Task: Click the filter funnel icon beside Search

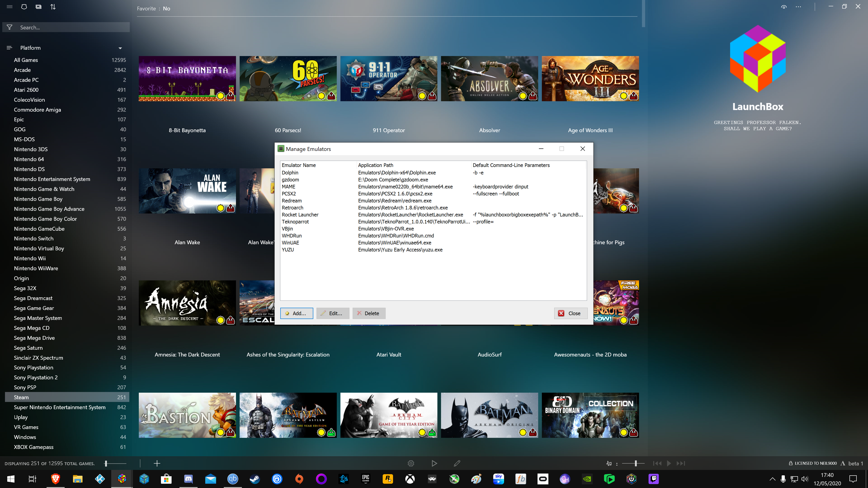Action: 9,27
